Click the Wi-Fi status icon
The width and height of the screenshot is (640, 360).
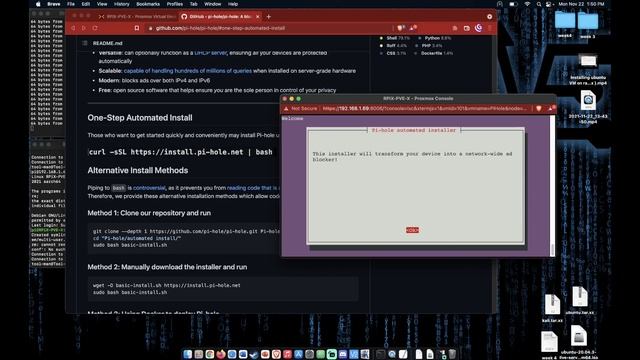(x=527, y=4)
